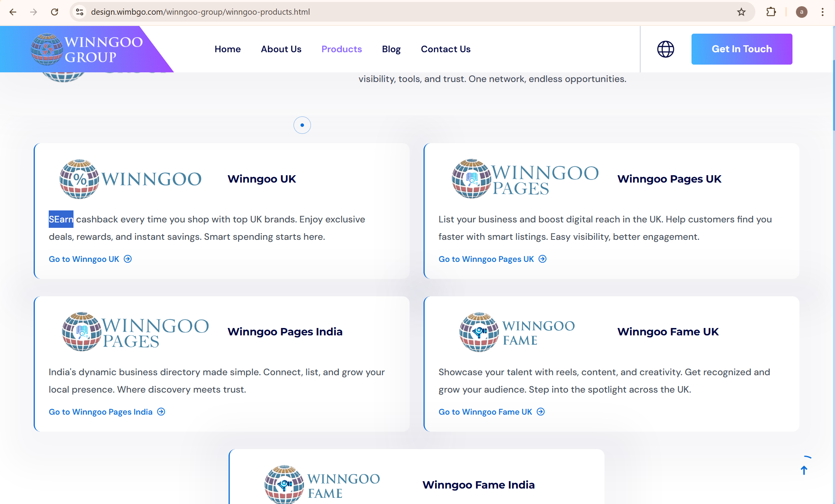835x504 pixels.
Task: Open the Blog navigation link
Action: click(391, 49)
